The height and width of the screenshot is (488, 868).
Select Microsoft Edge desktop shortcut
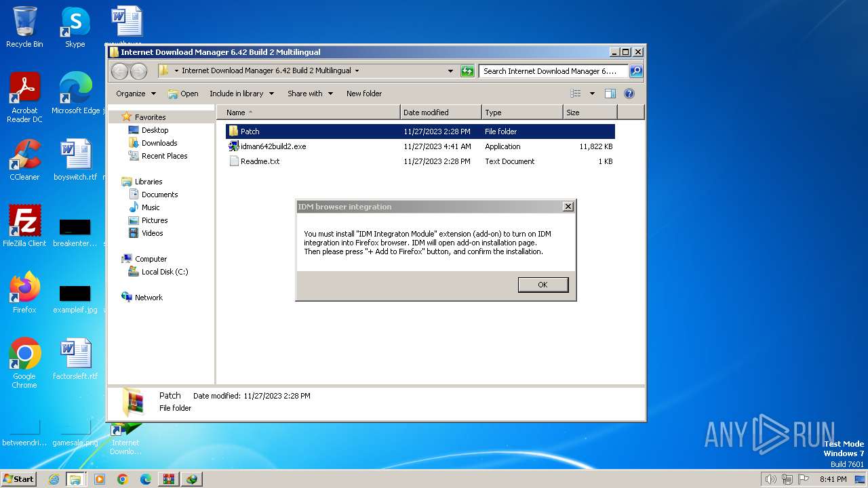76,94
